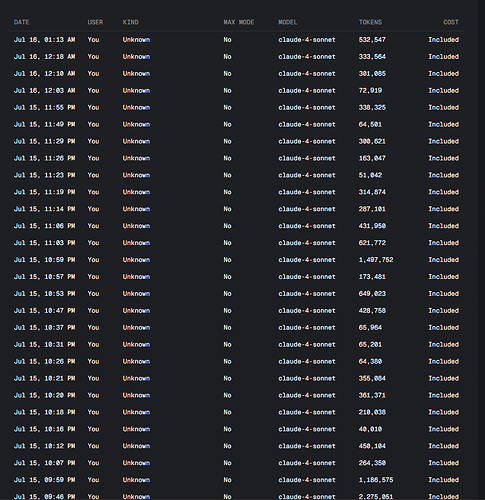Click the 2,275,051 tokens value
This screenshot has height=500, width=485.
pyautogui.click(x=376, y=497)
